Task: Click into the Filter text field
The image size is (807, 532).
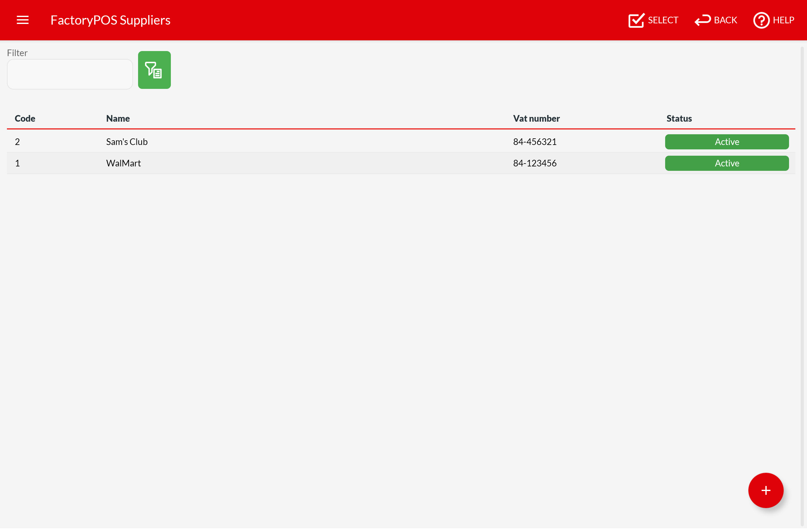Action: (70, 74)
